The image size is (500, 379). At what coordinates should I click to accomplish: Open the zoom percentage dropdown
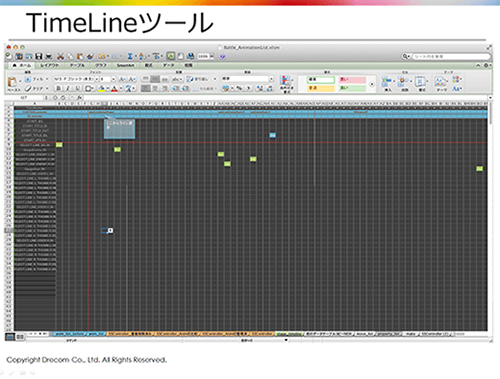[211, 56]
